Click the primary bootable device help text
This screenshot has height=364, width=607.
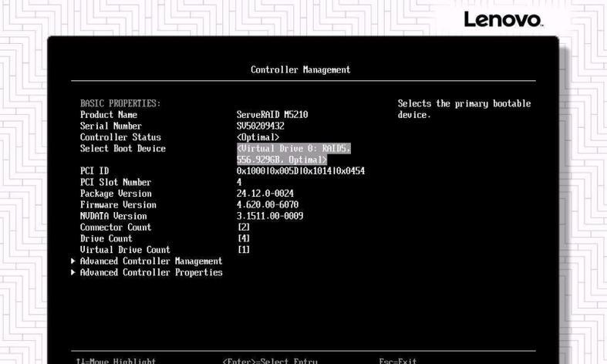pyautogui.click(x=464, y=110)
